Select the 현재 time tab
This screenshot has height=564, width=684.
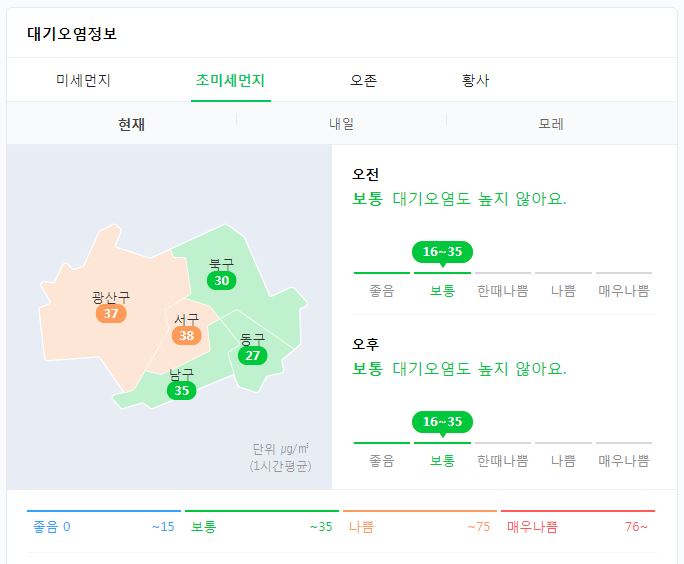[131, 124]
